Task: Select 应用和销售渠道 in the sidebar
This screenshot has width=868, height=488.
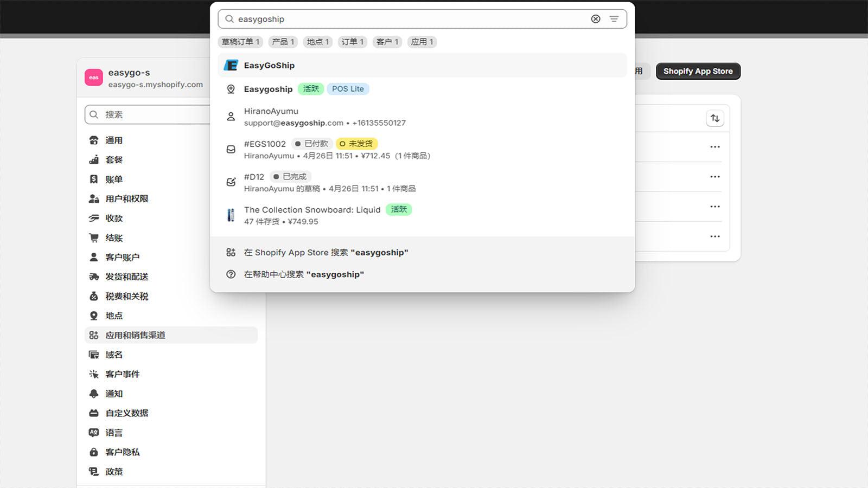Action: pos(135,335)
